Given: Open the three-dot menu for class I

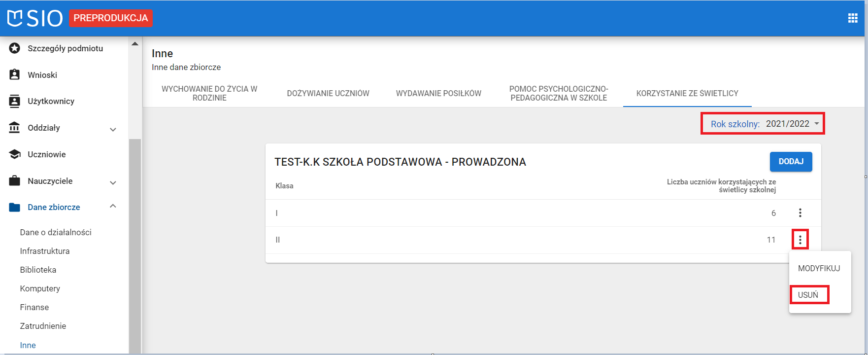Looking at the screenshot, I should click(x=800, y=213).
